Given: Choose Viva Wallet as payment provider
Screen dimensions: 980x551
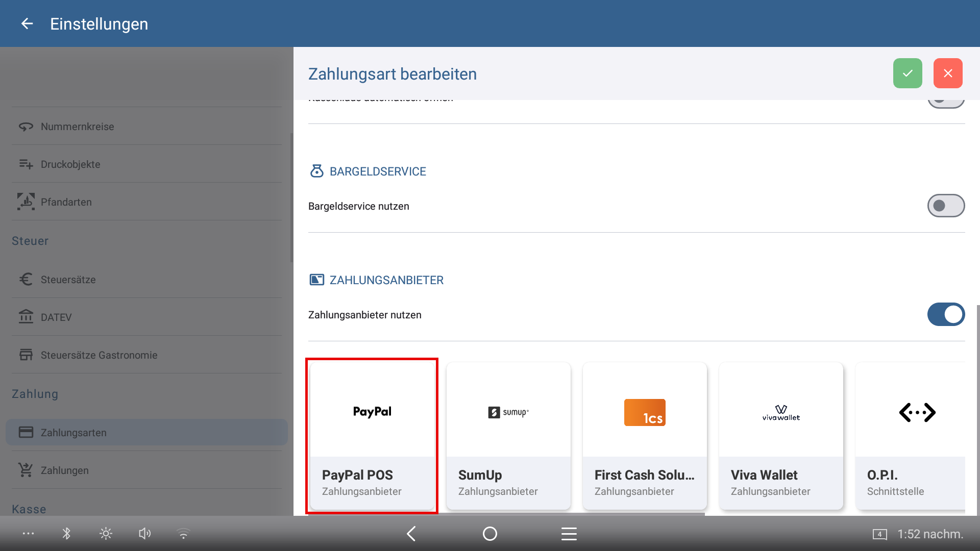Looking at the screenshot, I should click(781, 436).
